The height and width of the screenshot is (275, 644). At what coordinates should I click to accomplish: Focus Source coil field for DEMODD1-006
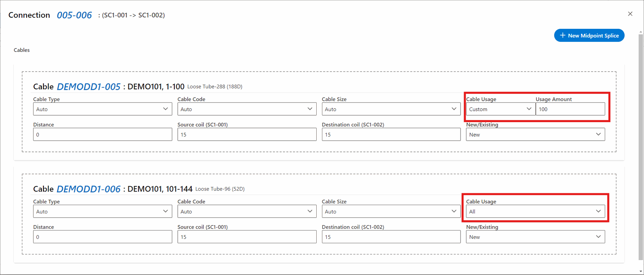[x=247, y=237]
